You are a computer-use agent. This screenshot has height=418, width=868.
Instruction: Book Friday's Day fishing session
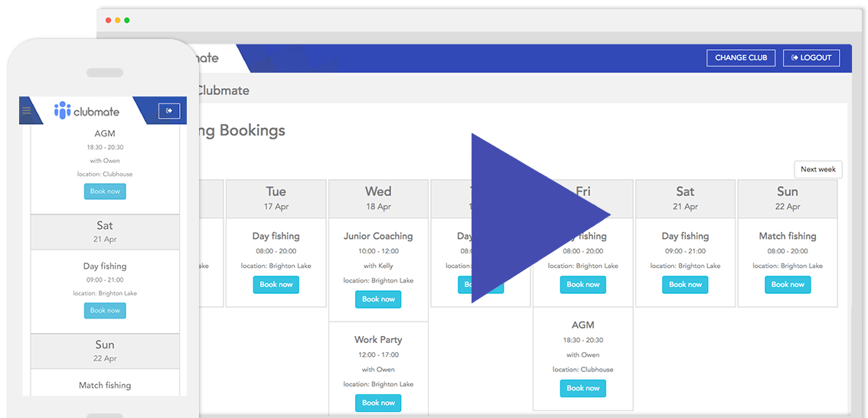[x=583, y=285]
